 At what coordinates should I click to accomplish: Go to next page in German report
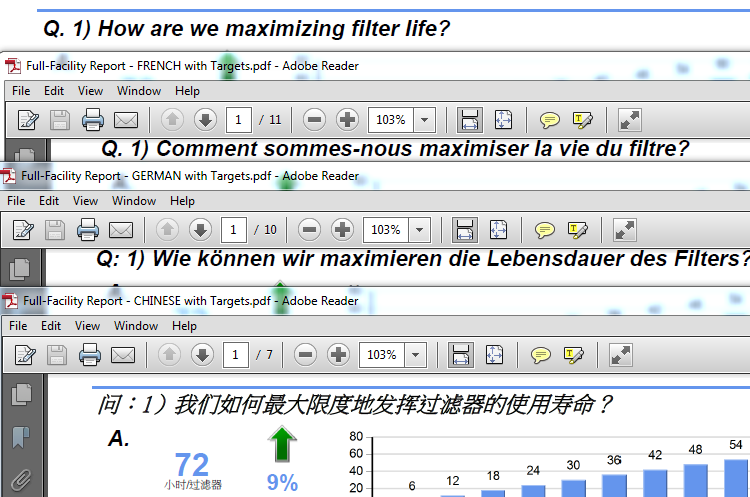pos(200,230)
